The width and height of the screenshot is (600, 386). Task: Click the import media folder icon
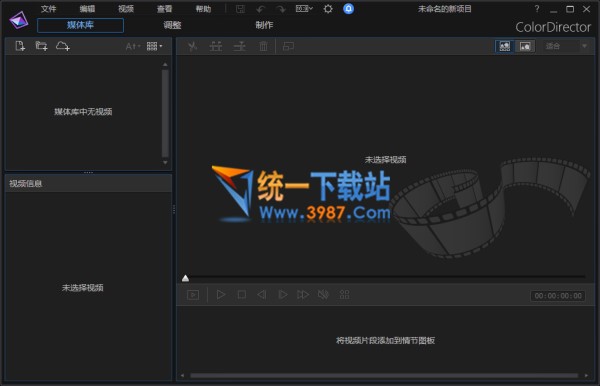[x=41, y=46]
